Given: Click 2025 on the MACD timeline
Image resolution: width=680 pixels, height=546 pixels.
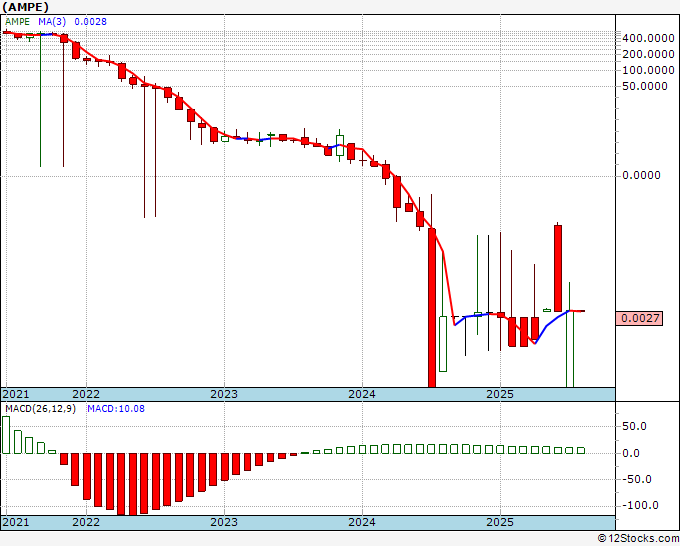Looking at the screenshot, I should point(500,522).
